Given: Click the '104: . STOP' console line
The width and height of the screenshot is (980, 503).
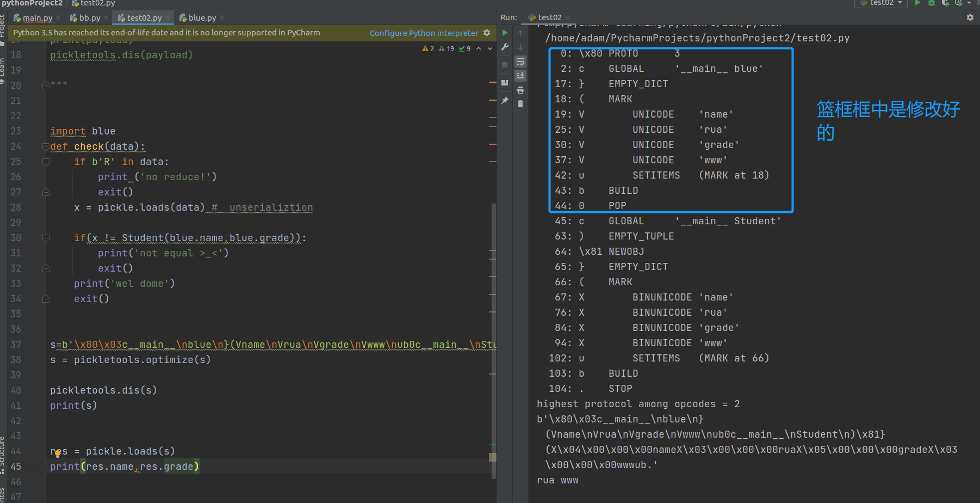Looking at the screenshot, I should 591,389.
